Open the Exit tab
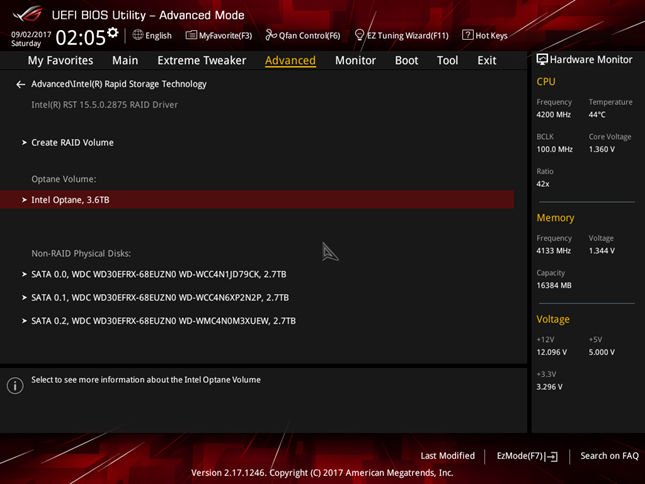The image size is (645, 484). click(487, 60)
